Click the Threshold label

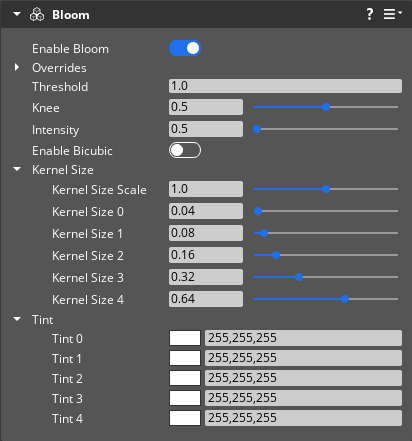coord(60,87)
